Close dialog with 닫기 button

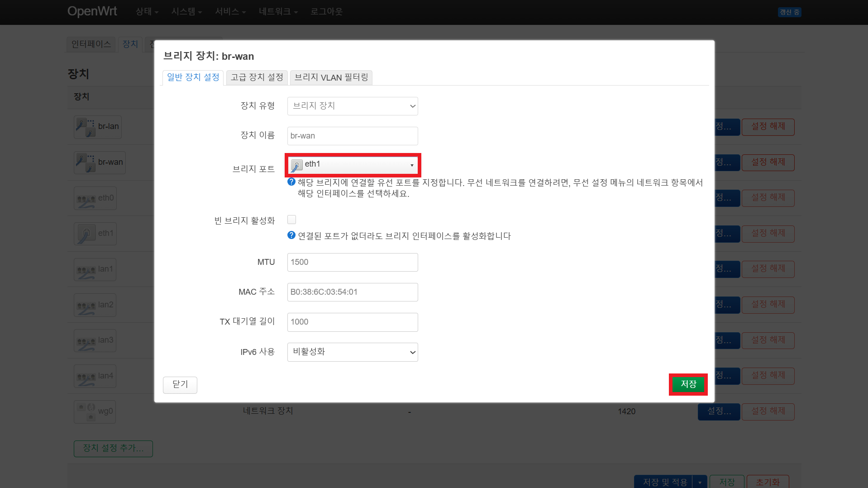180,384
